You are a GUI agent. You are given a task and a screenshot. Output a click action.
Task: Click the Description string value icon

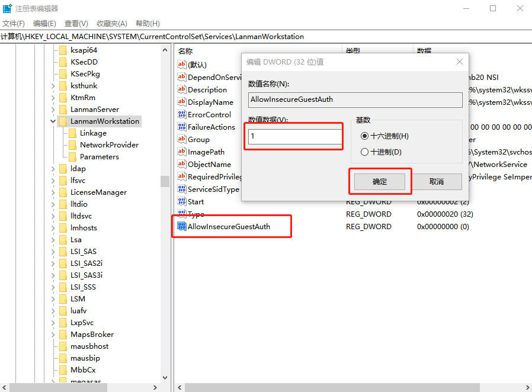(x=182, y=89)
